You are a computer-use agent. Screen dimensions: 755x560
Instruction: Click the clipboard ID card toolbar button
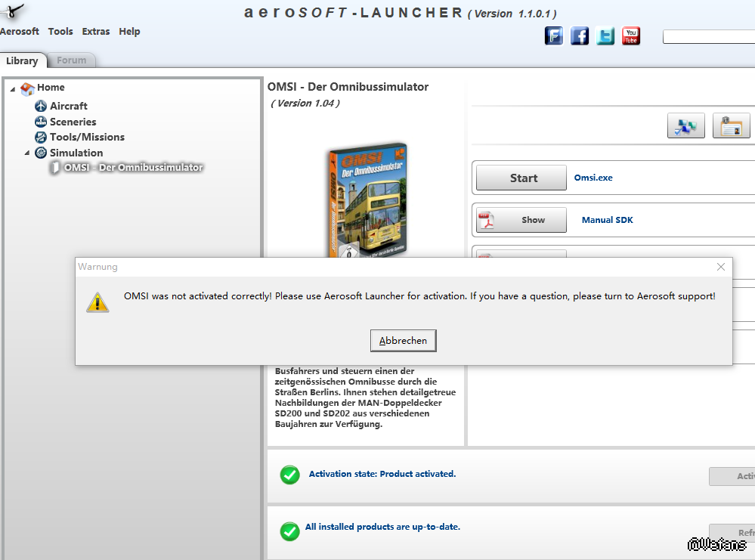pos(732,125)
